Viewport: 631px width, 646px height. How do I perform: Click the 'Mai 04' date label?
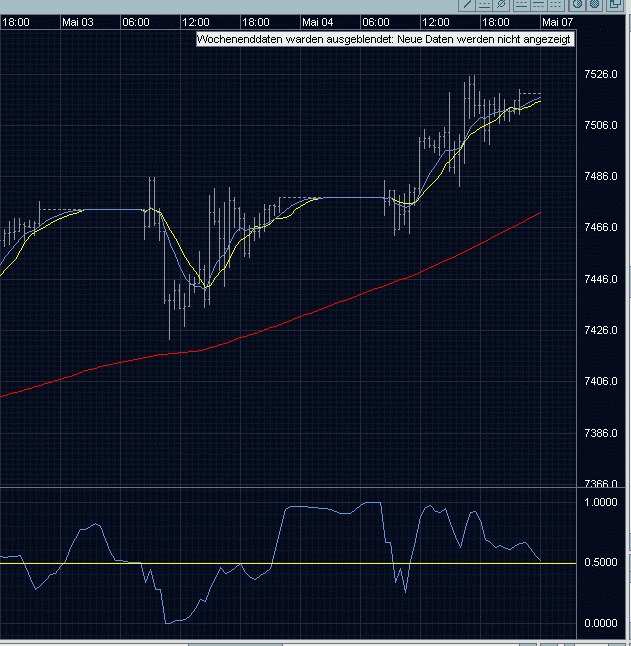coord(318,22)
